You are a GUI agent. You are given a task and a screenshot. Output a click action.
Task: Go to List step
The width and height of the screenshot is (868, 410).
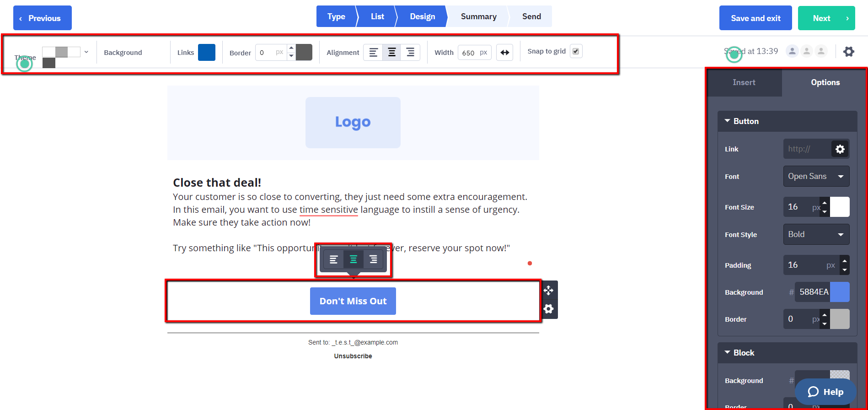coord(377,16)
